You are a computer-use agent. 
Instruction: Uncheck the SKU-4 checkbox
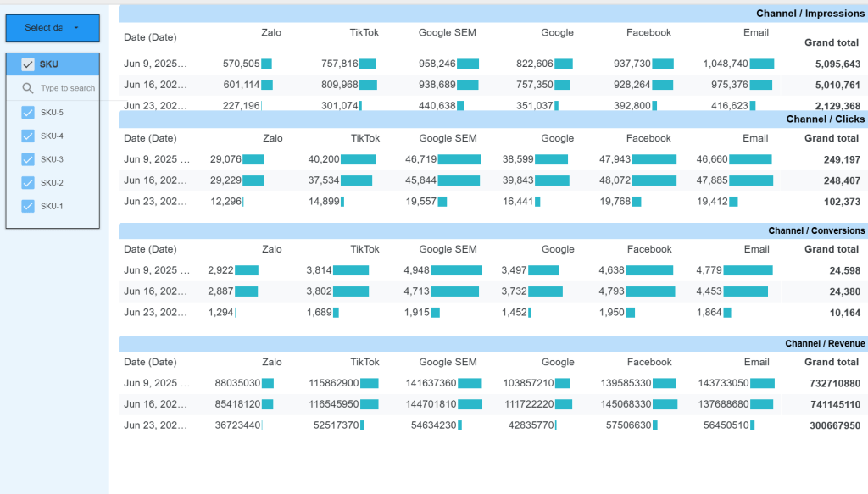[x=28, y=136]
